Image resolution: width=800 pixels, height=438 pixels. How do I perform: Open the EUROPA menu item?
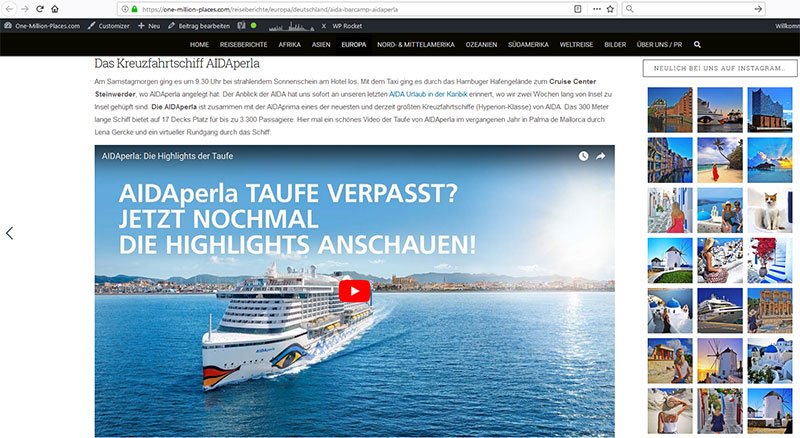click(354, 44)
